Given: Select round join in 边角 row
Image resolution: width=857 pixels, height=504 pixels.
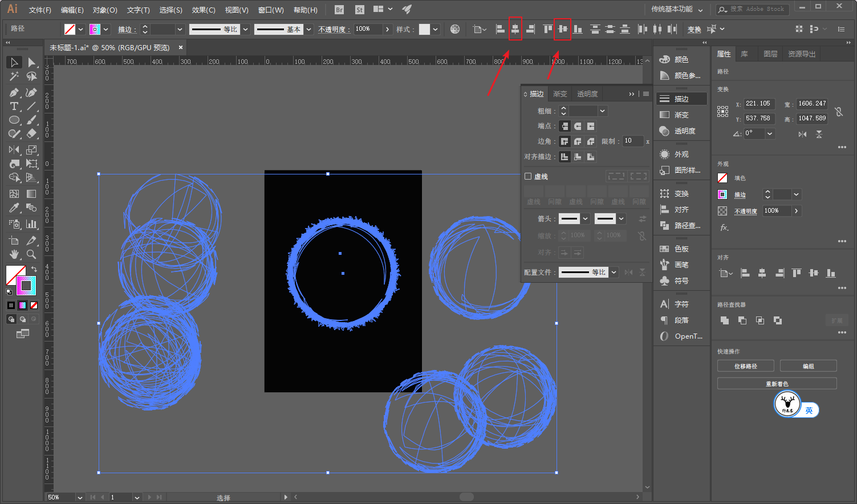Looking at the screenshot, I should pyautogui.click(x=578, y=141).
